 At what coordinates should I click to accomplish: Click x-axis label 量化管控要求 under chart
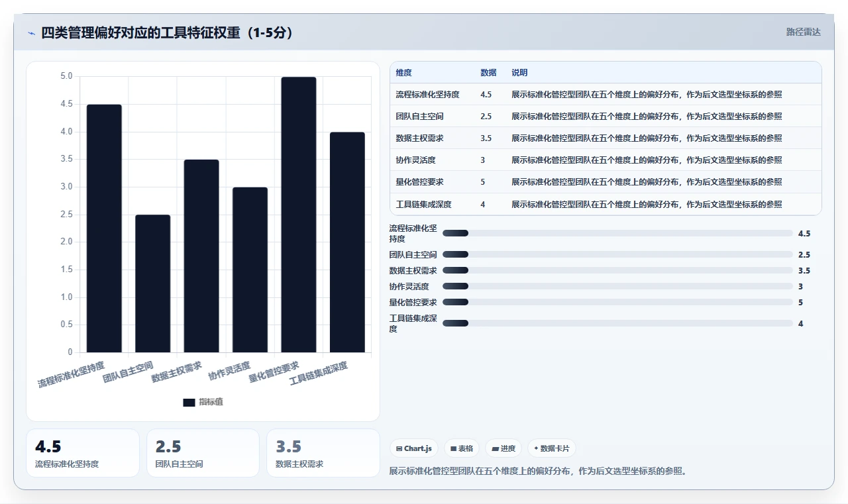pos(274,372)
